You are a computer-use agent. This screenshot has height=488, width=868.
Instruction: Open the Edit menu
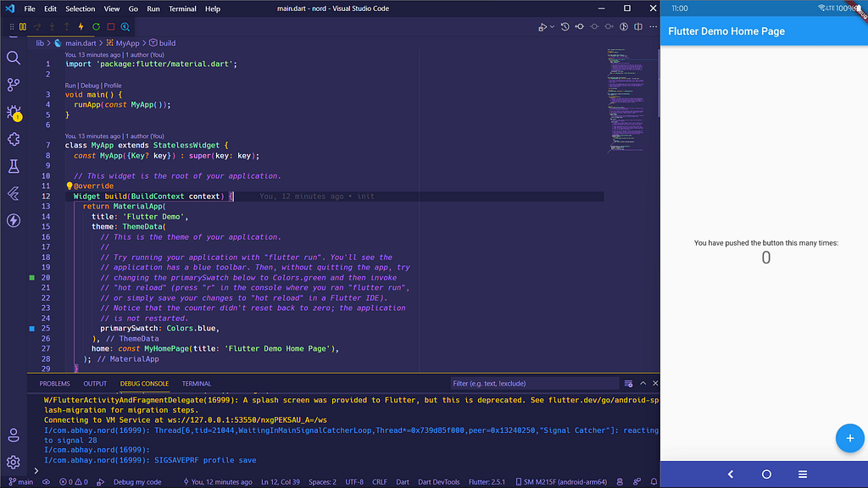click(x=50, y=8)
